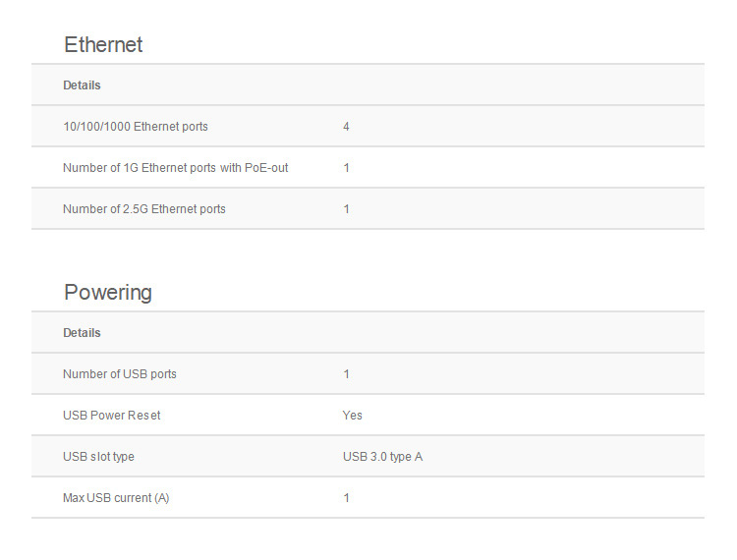
Task: Click the value 1 for 2.5G Ethernet ports
Action: 347,209
